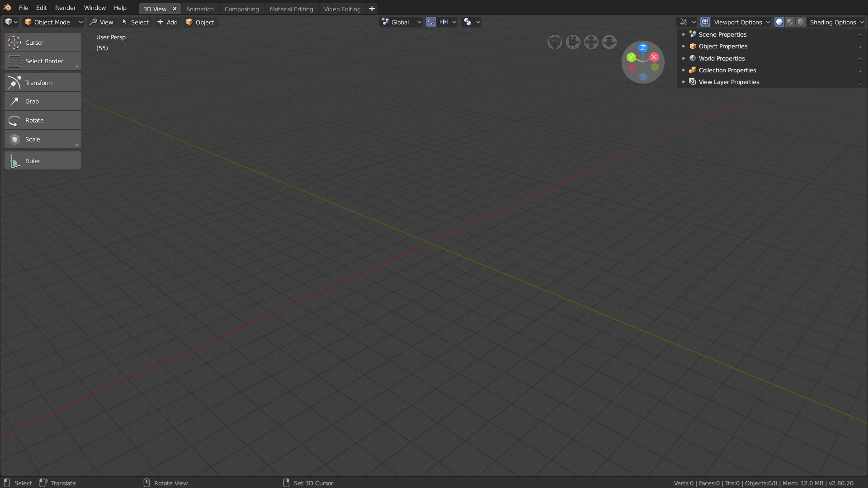Add a new workspace with the plus tab
Viewport: 868px width, 488px height.
pyautogui.click(x=372, y=8)
